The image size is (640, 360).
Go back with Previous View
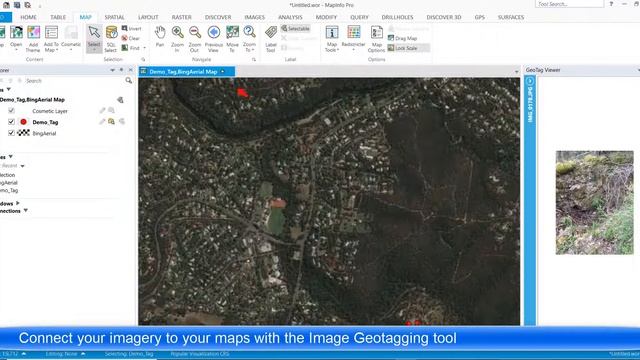coord(213,38)
